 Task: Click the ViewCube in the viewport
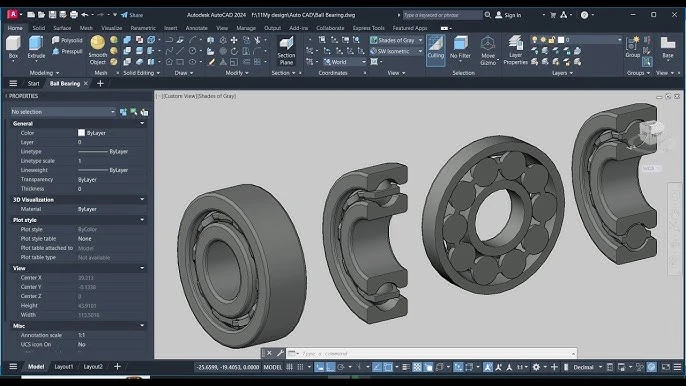coord(651,133)
